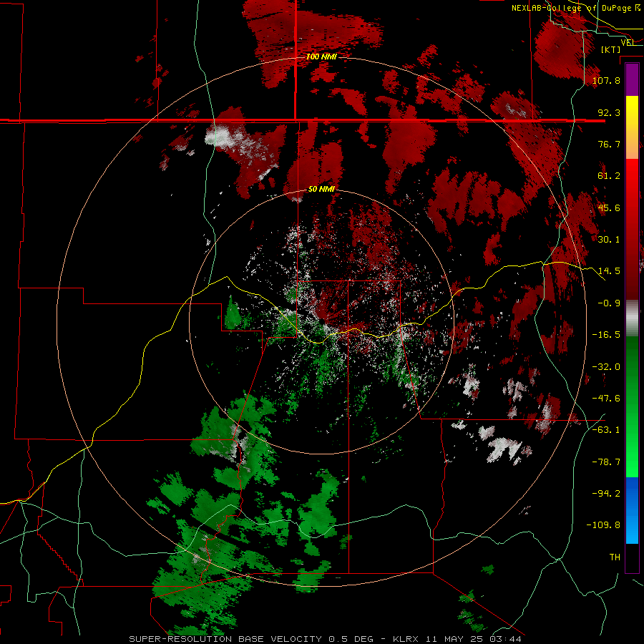Pick the purple top segment of color bar

pyautogui.click(x=632, y=79)
